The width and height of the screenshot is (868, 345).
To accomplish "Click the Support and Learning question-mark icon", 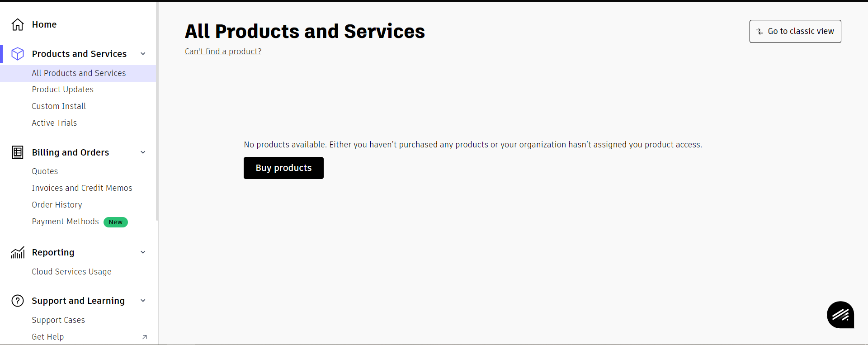I will click(18, 301).
